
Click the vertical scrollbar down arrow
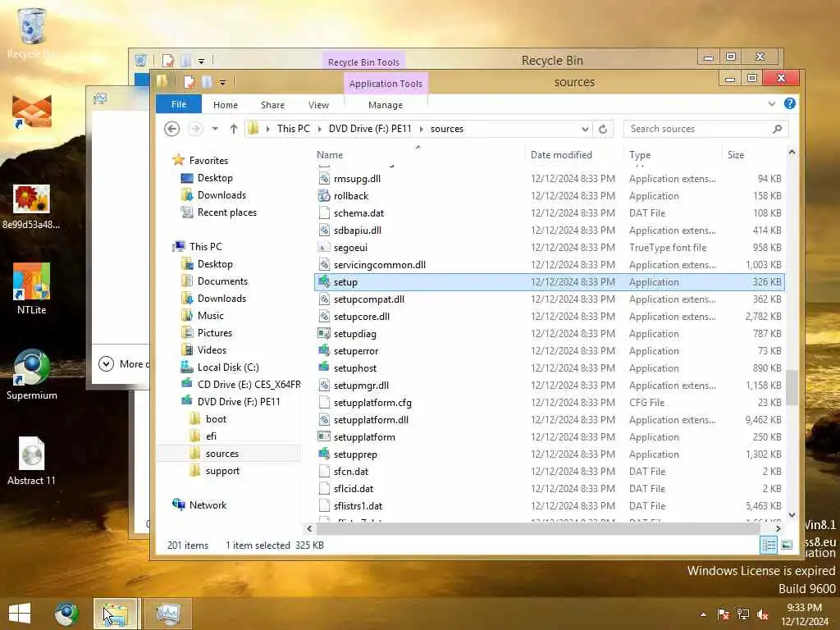pyautogui.click(x=792, y=515)
